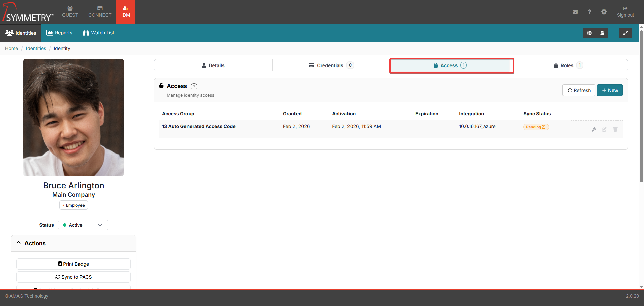Screen dimensions: 644x306
Task: Follow the Identities breadcrumb link
Action: click(36, 48)
